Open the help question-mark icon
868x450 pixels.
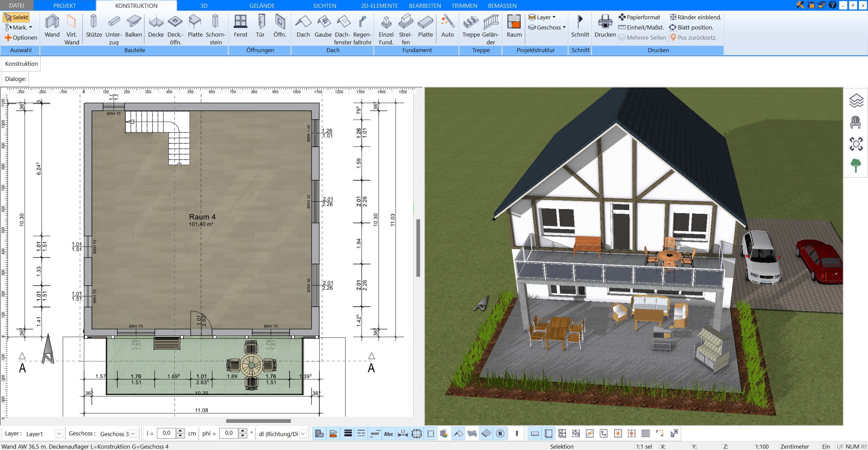point(832,5)
